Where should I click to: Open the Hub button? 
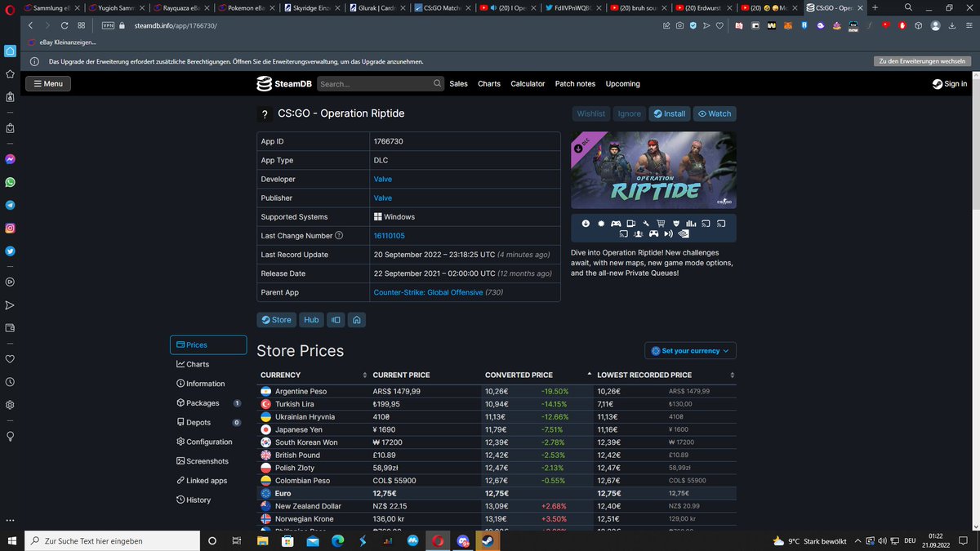(311, 320)
